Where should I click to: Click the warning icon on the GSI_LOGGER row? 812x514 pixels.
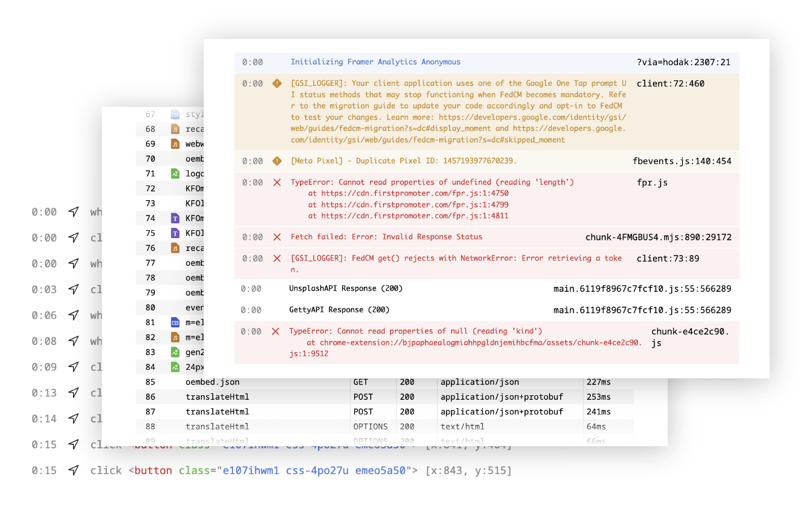pos(277,84)
